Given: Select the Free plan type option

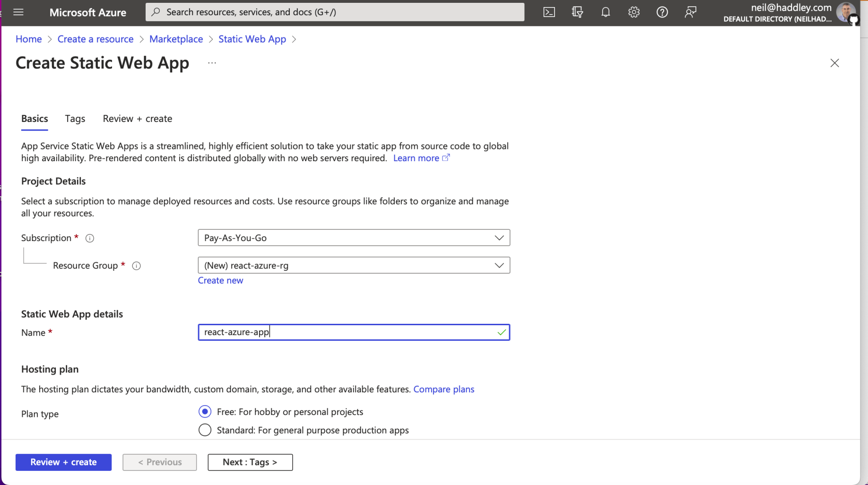Looking at the screenshot, I should pos(205,412).
